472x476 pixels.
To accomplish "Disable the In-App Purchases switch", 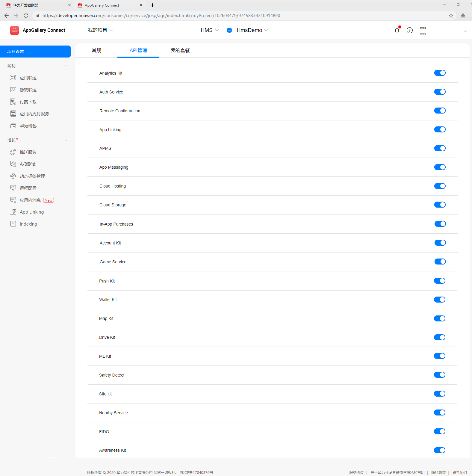I will 440,224.
